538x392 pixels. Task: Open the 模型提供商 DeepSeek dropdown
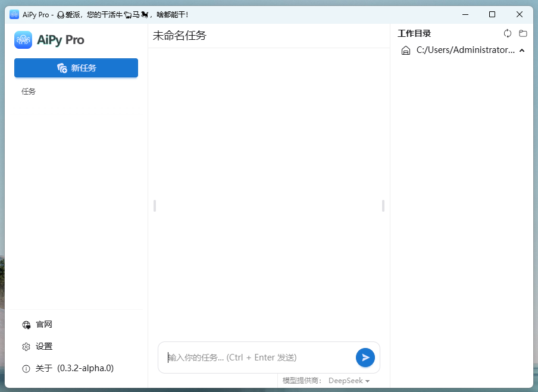349,381
